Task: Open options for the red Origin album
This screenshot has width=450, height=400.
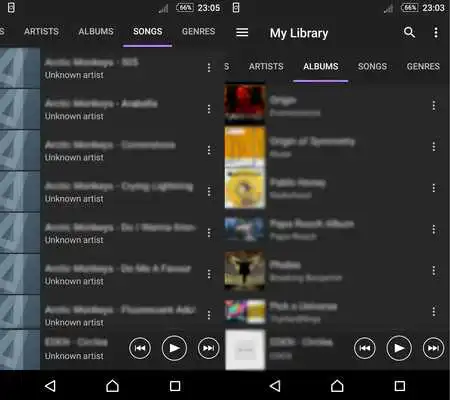Action: pos(434,106)
